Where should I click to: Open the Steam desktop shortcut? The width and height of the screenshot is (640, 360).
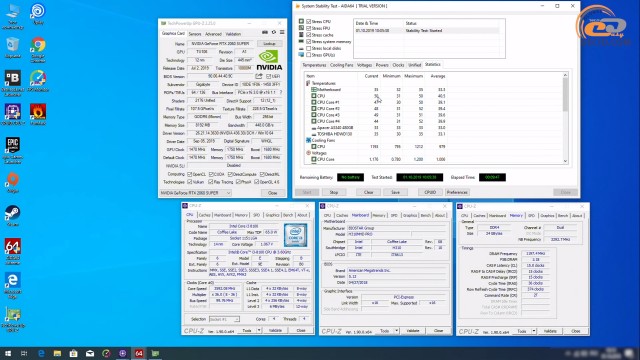coord(13,216)
